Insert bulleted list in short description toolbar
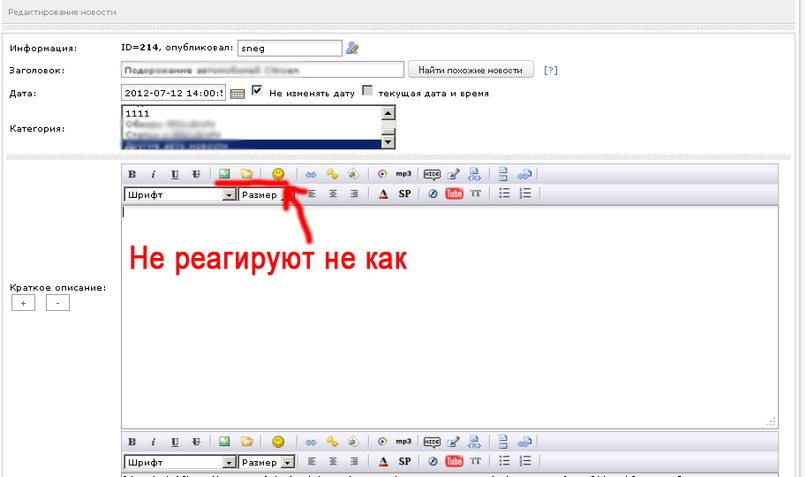The image size is (807, 477). coord(504,193)
